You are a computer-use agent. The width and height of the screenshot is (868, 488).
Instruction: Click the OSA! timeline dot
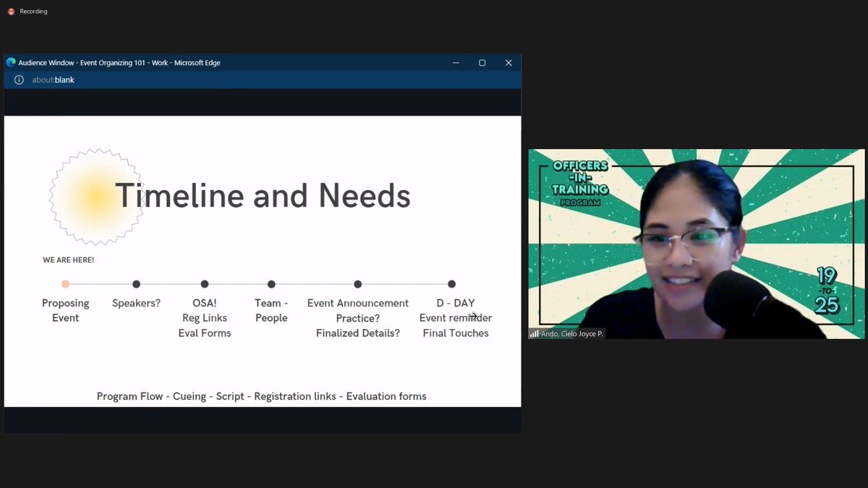[205, 284]
